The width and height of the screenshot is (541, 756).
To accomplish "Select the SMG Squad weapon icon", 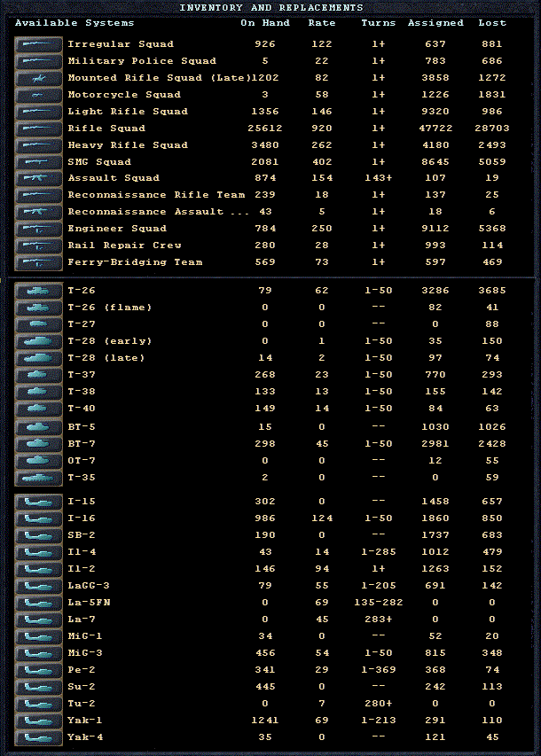I will pos(39,162).
